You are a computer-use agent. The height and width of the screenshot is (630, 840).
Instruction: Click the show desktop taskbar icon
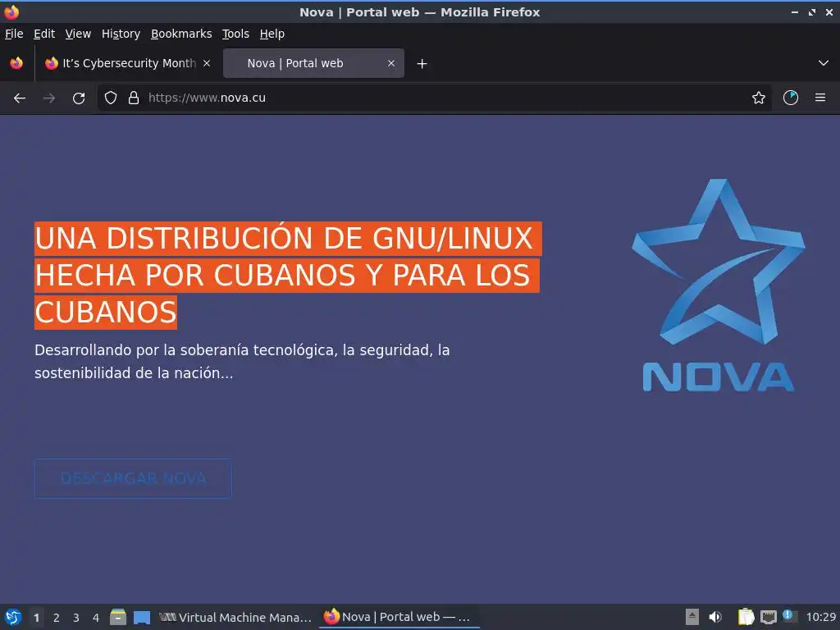click(141, 618)
